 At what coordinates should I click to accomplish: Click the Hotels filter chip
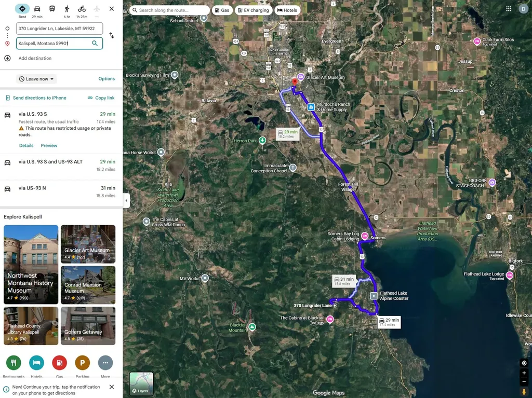point(287,10)
